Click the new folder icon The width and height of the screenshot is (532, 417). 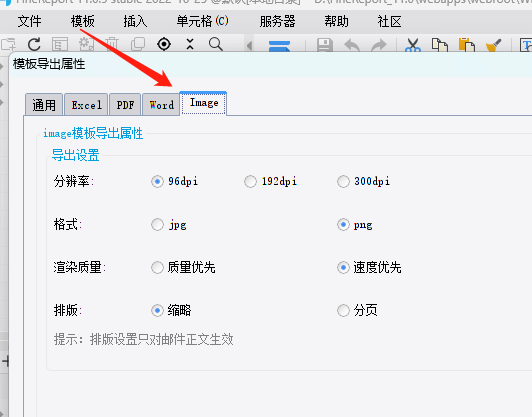tap(8, 44)
